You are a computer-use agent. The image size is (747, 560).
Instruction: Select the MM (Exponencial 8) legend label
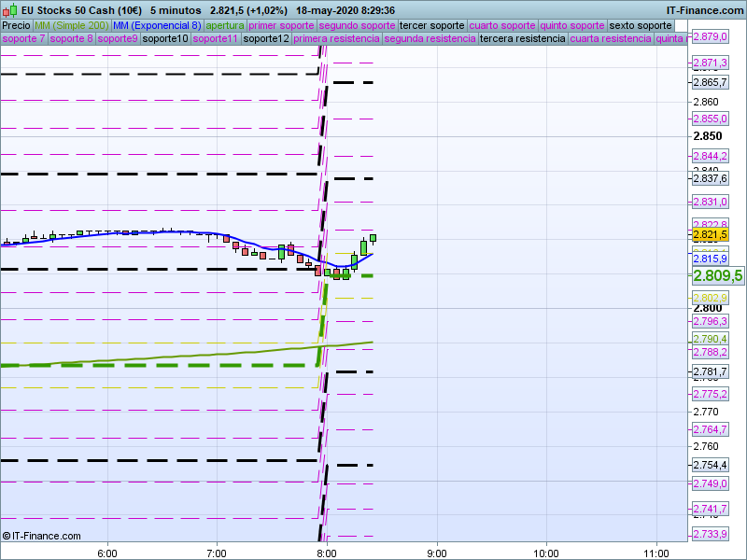point(156,25)
